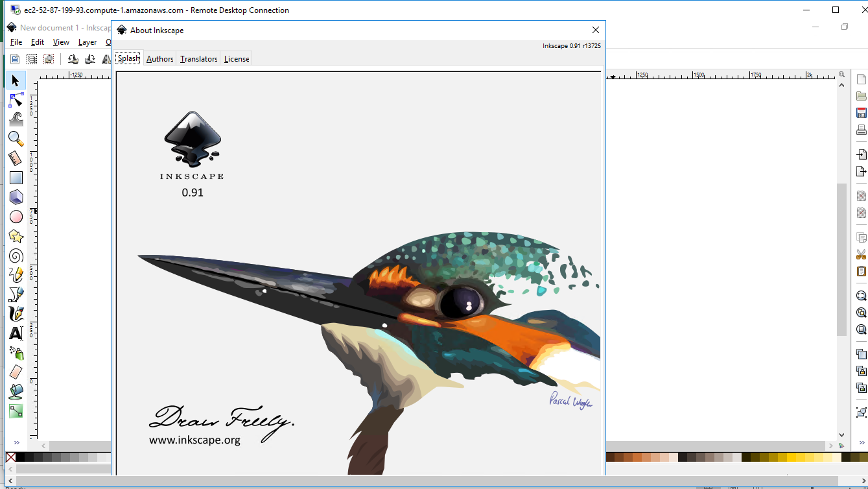Screen dimensions: 868x489
Task: Select the Ellipse and arc tool
Action: tap(16, 216)
